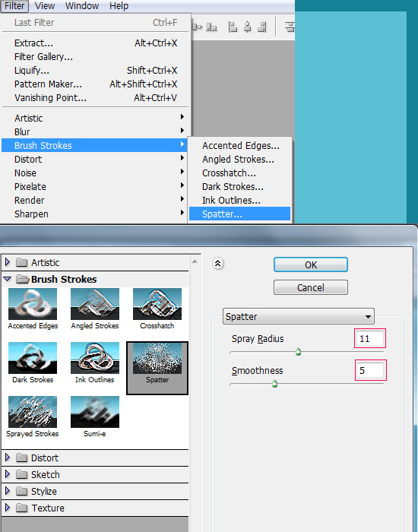Choose Vanishing Point... menu entry
Image resolution: width=418 pixels, height=532 pixels.
[96, 98]
